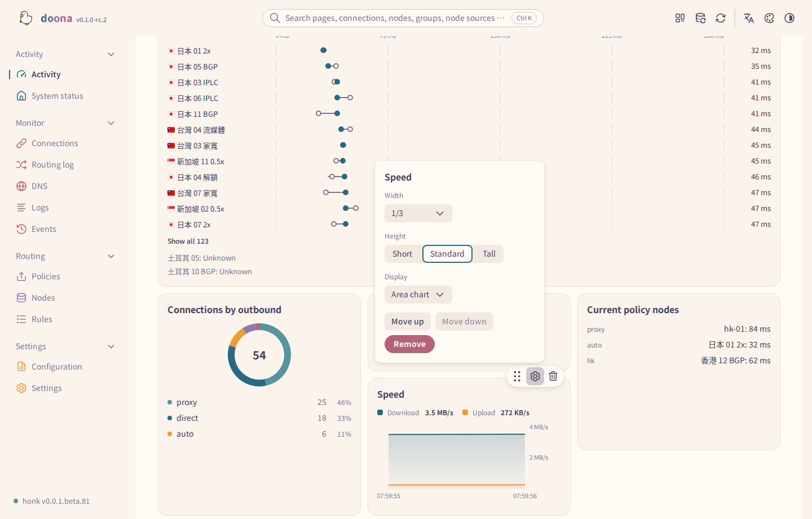Open Settings page in sidebar

click(46, 388)
